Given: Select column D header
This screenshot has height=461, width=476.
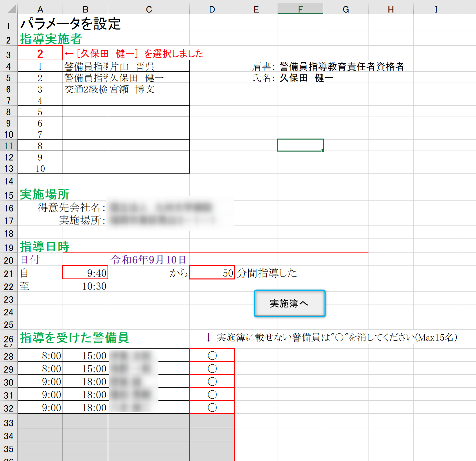Looking at the screenshot, I should tap(212, 9).
